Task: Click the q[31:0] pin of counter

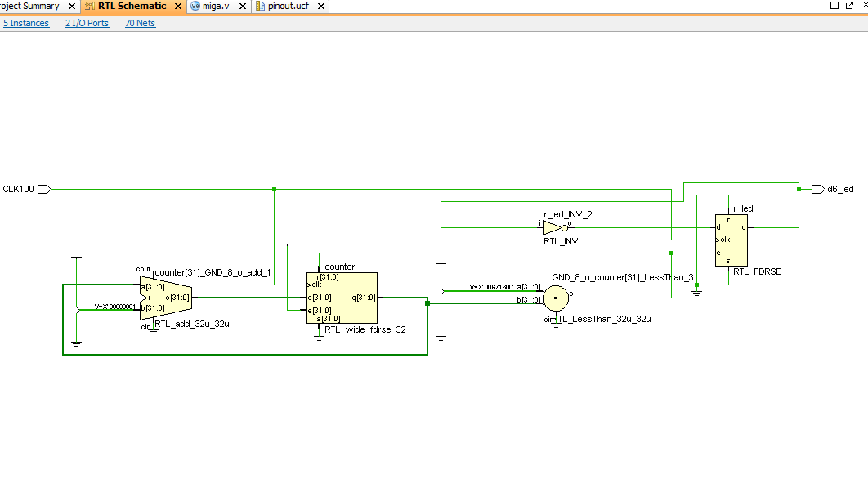Action: [363, 298]
